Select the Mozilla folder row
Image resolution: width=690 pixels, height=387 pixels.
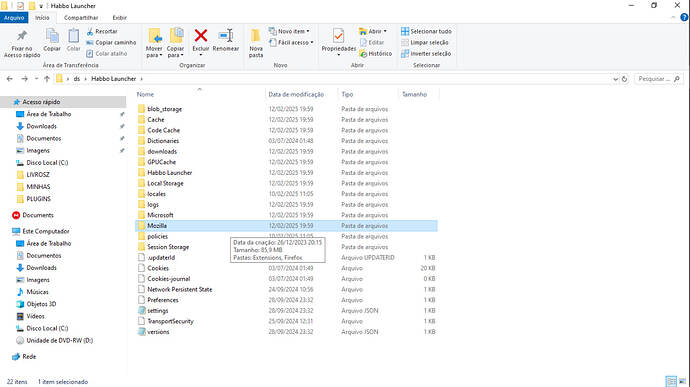[x=286, y=226]
